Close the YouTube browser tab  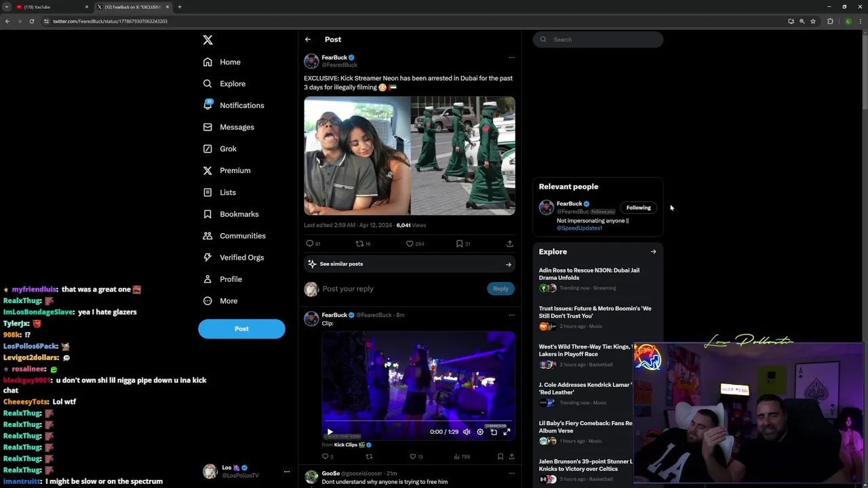tap(87, 7)
